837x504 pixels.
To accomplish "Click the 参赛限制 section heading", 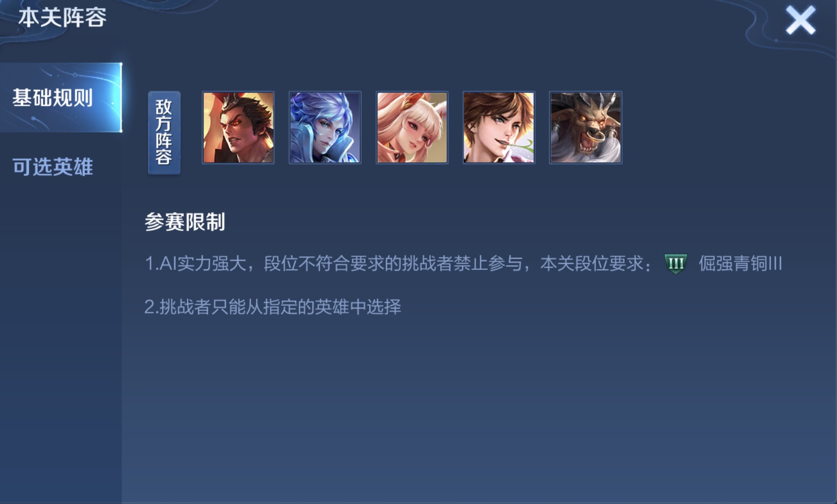I will tap(185, 222).
